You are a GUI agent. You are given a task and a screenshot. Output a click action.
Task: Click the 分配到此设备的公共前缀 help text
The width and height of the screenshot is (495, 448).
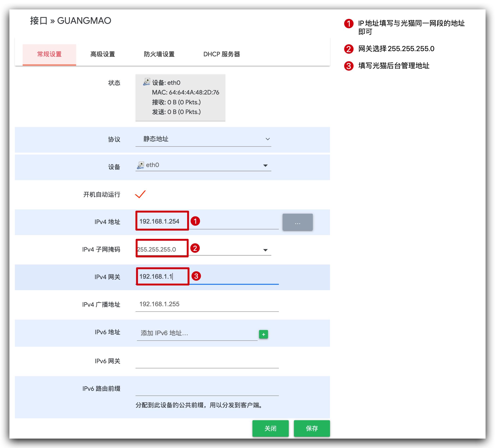point(200,405)
